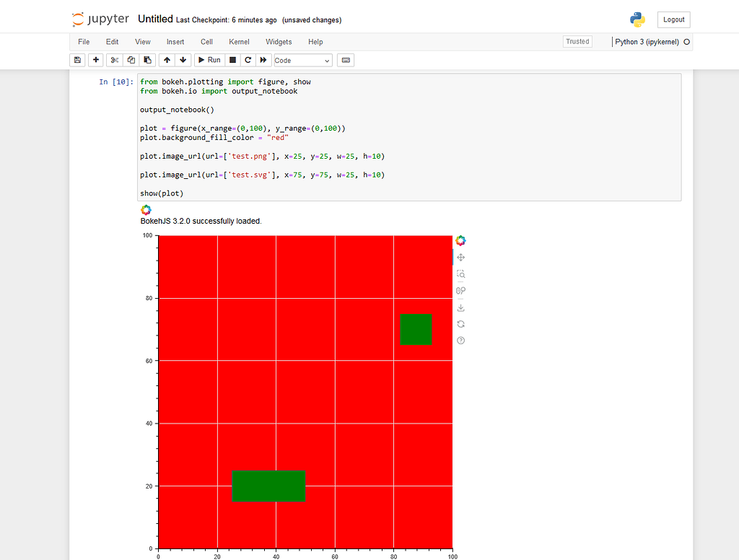
Task: Open the Widgets menu
Action: click(x=279, y=42)
